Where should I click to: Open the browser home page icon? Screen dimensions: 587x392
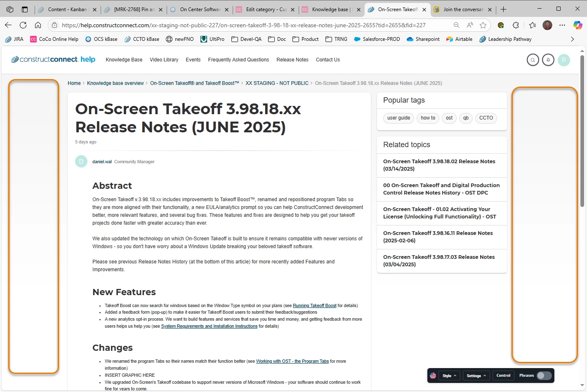pos(38,25)
